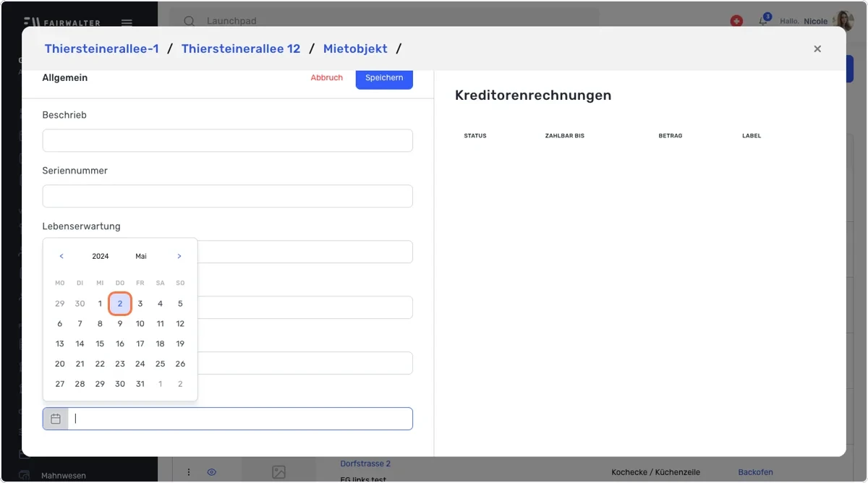
Task: Click the calendar icon beside date field
Action: coord(56,419)
